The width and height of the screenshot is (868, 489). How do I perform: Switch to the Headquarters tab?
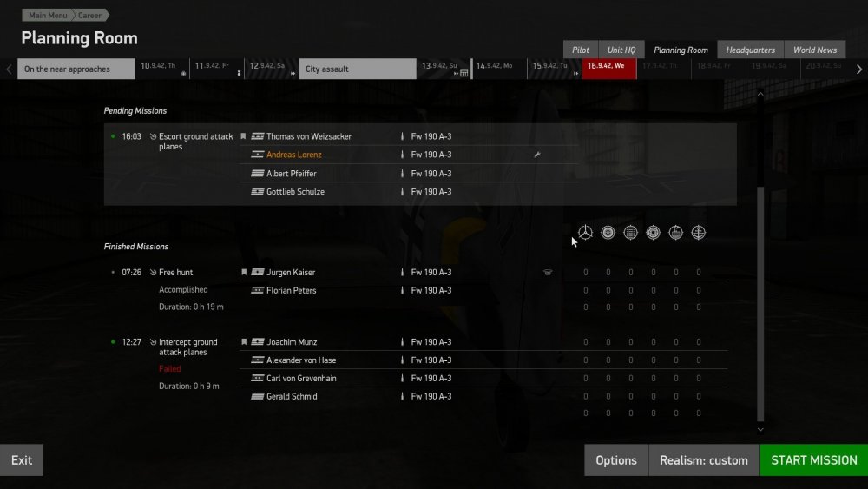point(750,50)
